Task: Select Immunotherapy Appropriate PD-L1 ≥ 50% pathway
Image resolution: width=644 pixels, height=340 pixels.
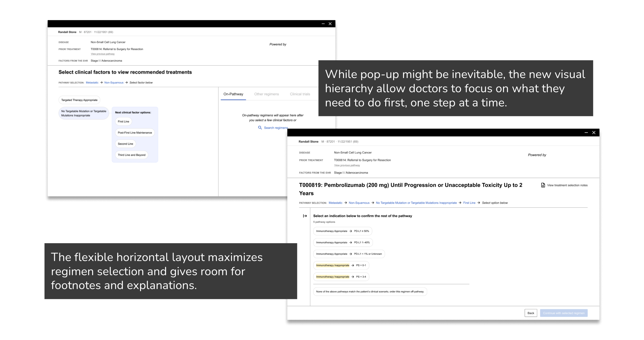Action: (342, 231)
